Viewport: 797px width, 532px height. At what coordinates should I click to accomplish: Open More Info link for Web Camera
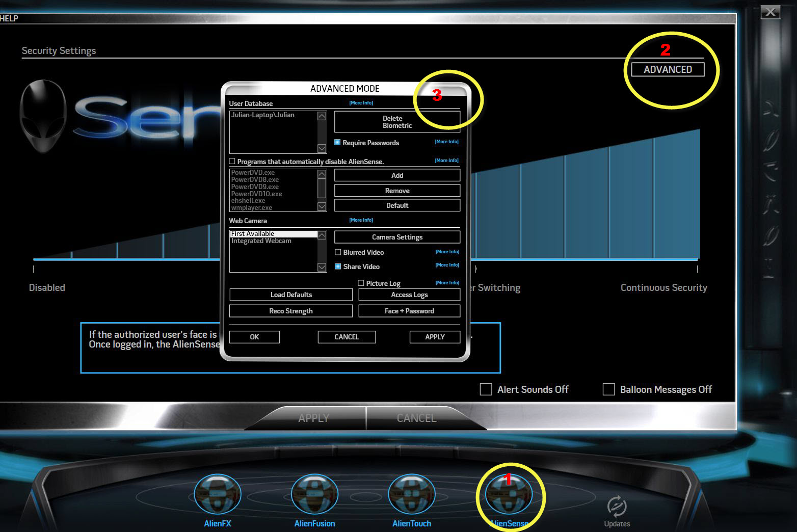coord(361,220)
